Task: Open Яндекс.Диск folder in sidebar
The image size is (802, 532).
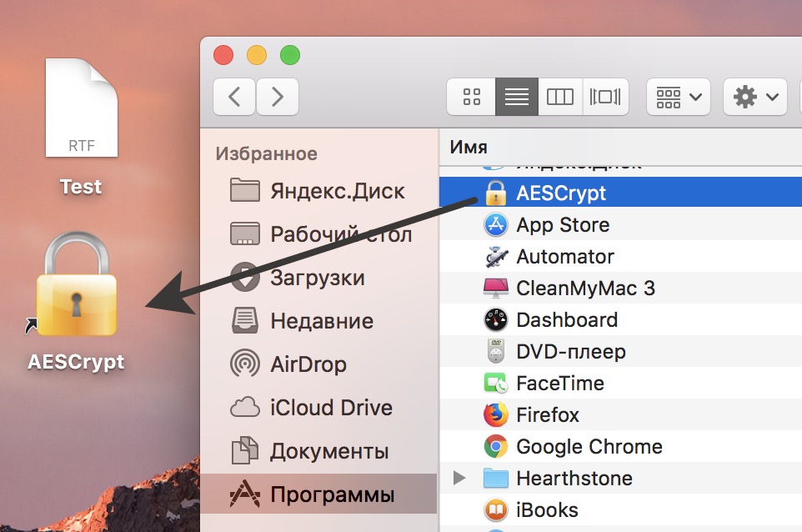Action: (x=317, y=191)
